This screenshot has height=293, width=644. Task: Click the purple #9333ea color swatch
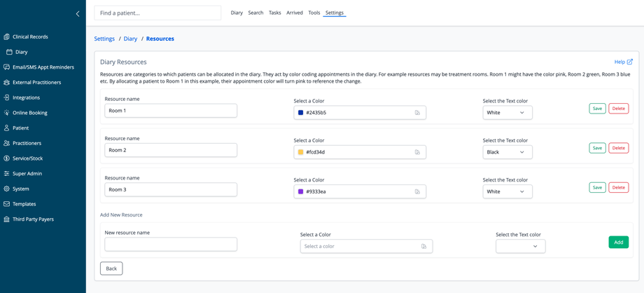tap(301, 191)
